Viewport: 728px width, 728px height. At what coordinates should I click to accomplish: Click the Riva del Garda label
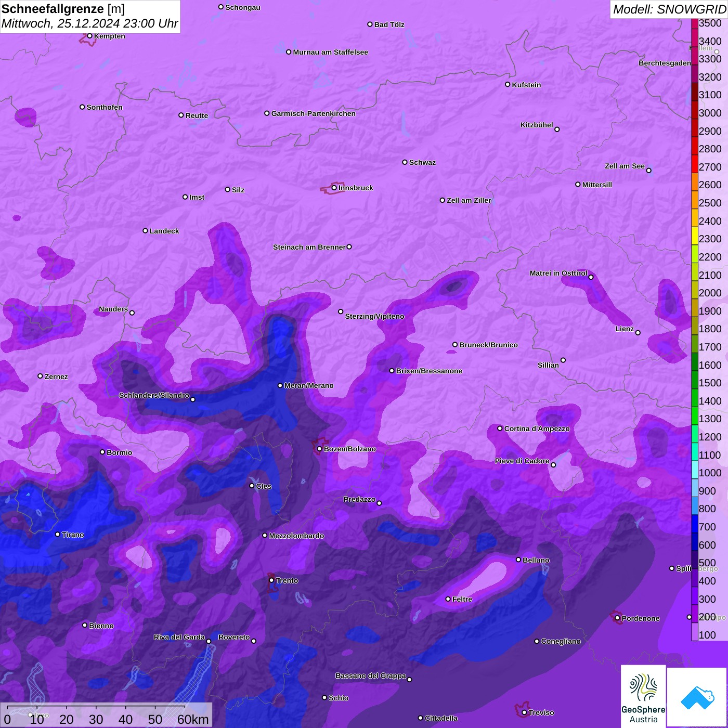coord(179,637)
